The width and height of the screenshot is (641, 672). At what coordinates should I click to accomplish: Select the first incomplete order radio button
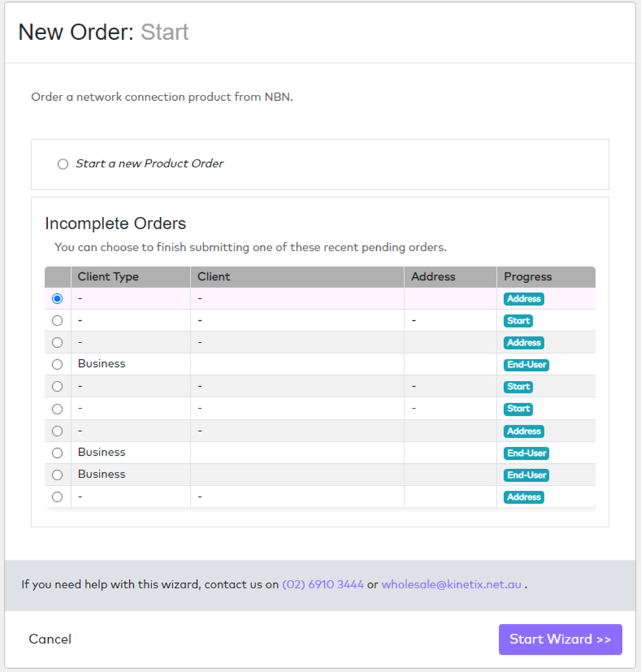tap(57, 298)
